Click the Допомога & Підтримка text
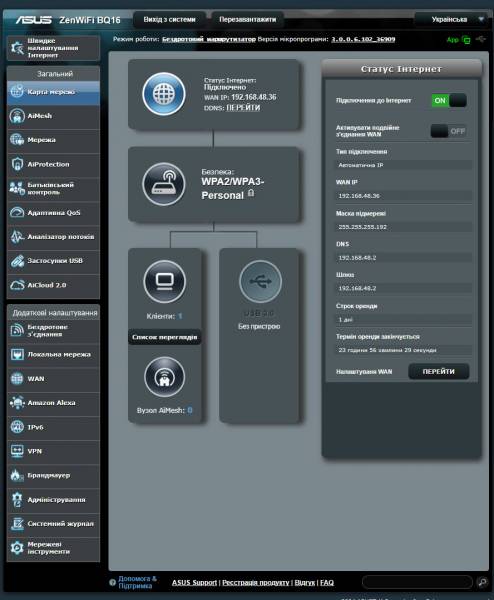This screenshot has width=494, height=600. point(137,582)
